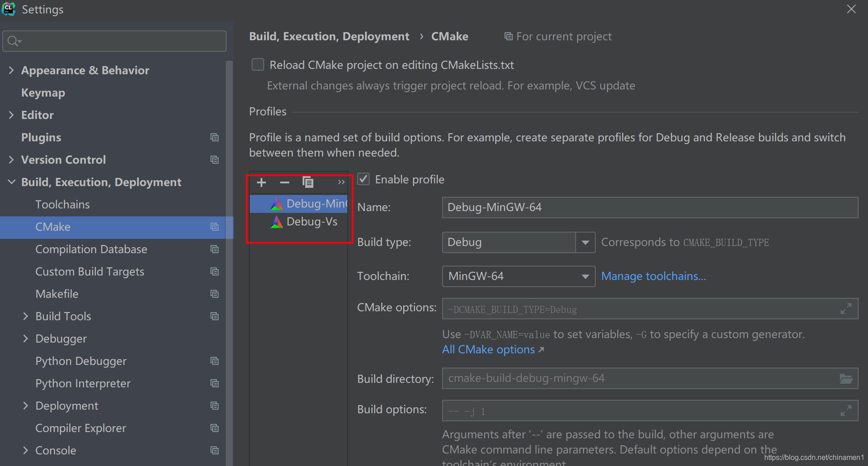The image size is (868, 466).
Task: Expand CMake options field with arrows icon
Action: [x=846, y=309]
